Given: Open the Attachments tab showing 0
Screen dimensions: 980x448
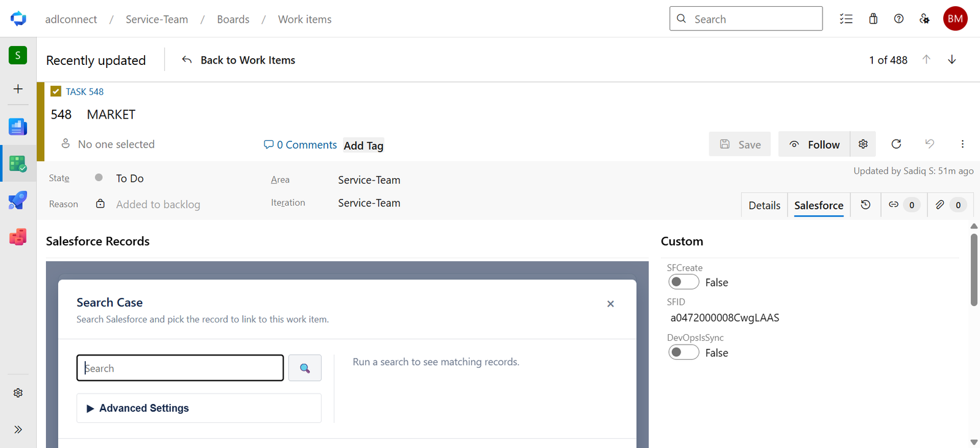Looking at the screenshot, I should [951, 205].
